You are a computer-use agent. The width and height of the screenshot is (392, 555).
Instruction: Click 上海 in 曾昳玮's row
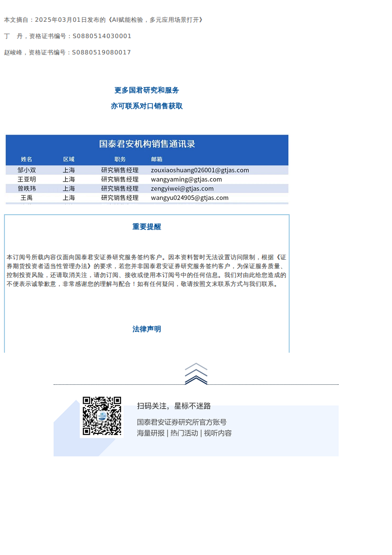(x=69, y=188)
